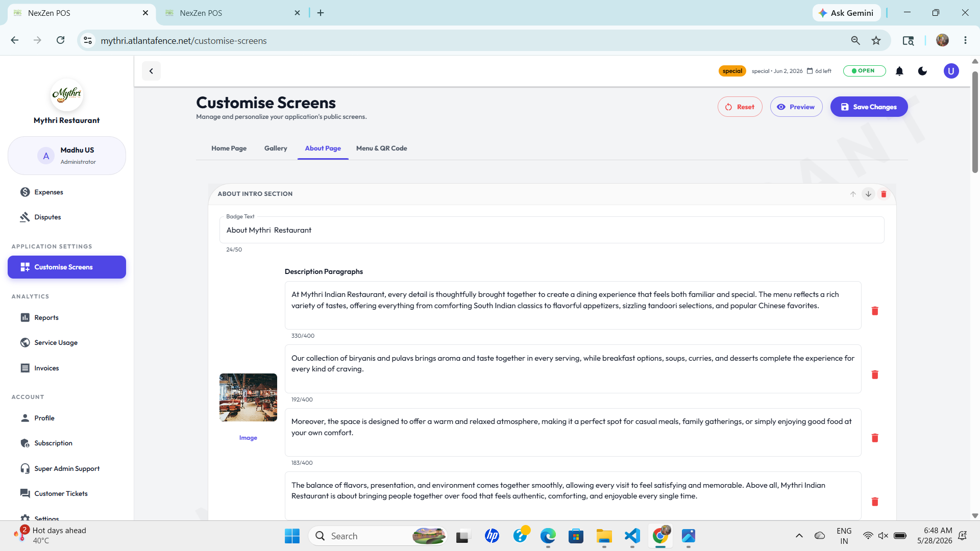Delete the 'Moreover, the space' paragraph
980x551 pixels.
tap(874, 438)
